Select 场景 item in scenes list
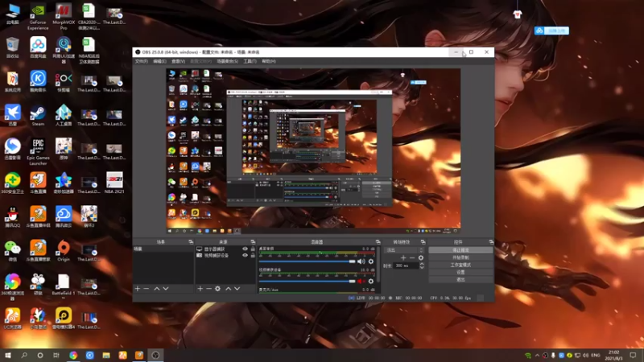The width and height of the screenshot is (644, 362). 163,249
